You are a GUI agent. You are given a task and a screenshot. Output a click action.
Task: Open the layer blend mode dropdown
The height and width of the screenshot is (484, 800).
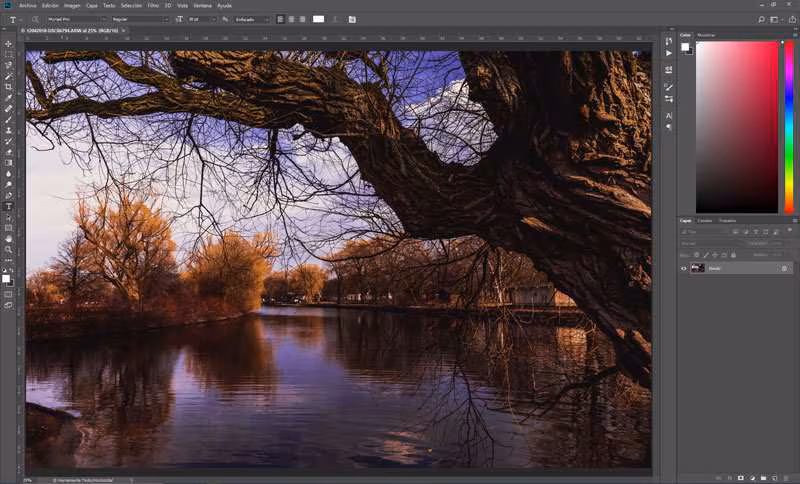713,243
